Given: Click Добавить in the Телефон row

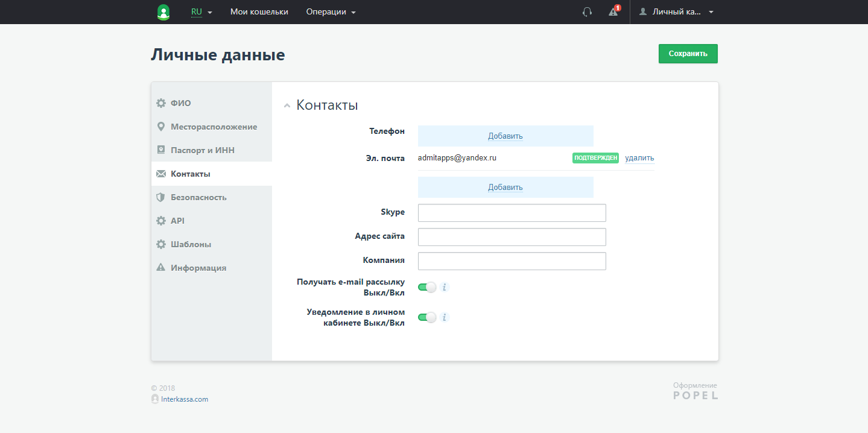Looking at the screenshot, I should click(505, 136).
